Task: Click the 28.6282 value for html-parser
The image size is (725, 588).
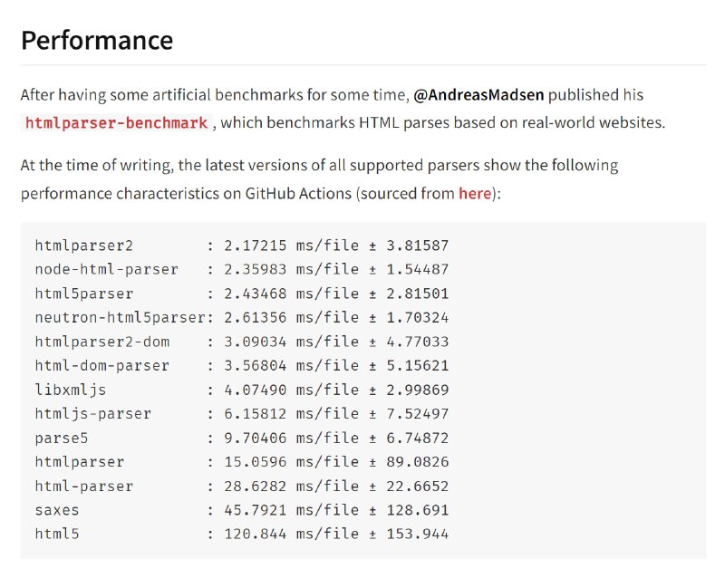Action: coord(256,486)
